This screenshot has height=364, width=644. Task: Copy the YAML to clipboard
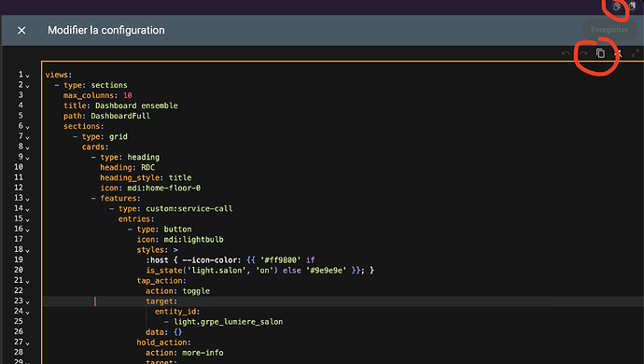point(600,53)
